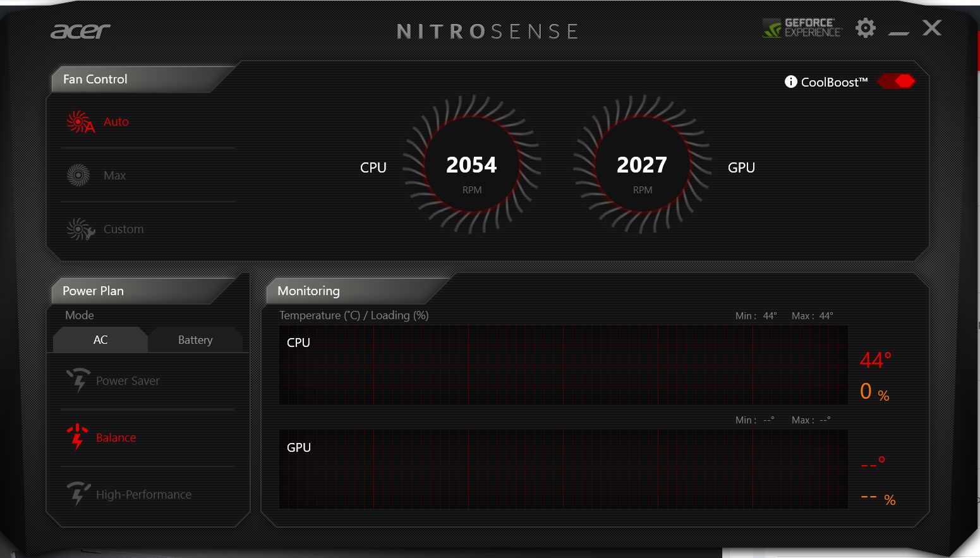Click the Acer logo
Image resolution: width=980 pixels, height=558 pixels.
(x=80, y=31)
